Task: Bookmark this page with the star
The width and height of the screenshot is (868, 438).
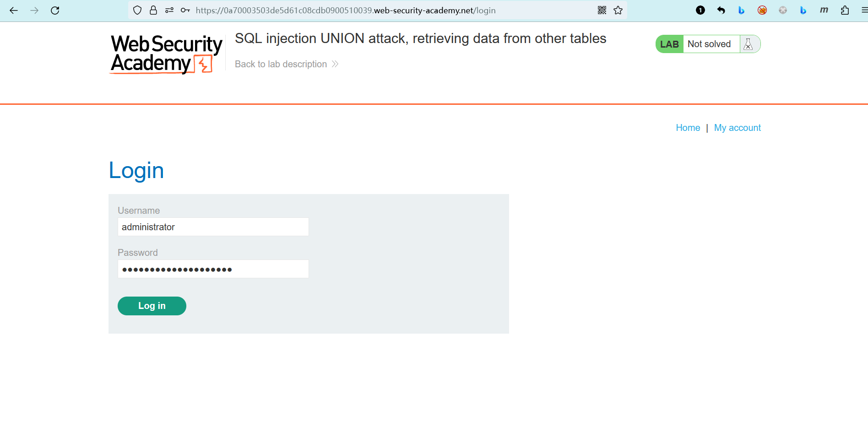Action: [x=618, y=10]
